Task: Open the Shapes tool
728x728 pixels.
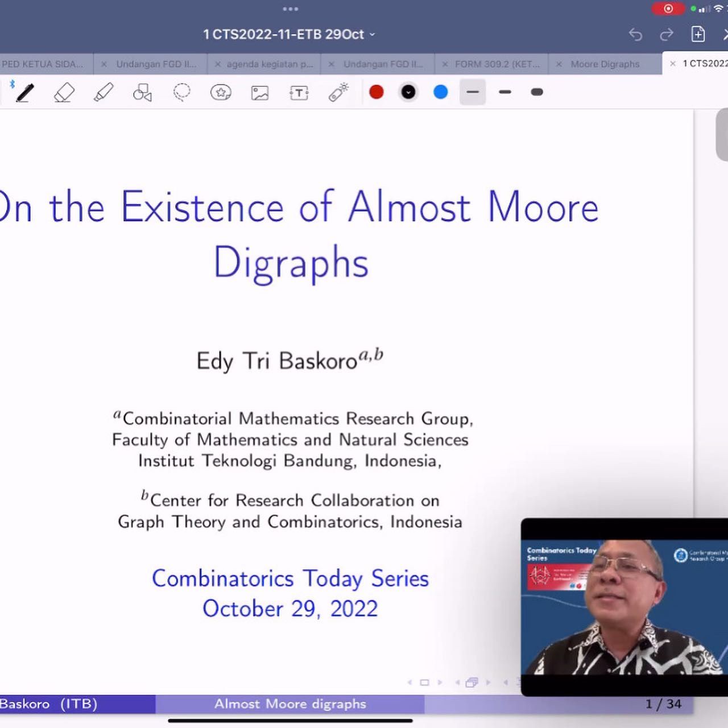Action: click(143, 92)
